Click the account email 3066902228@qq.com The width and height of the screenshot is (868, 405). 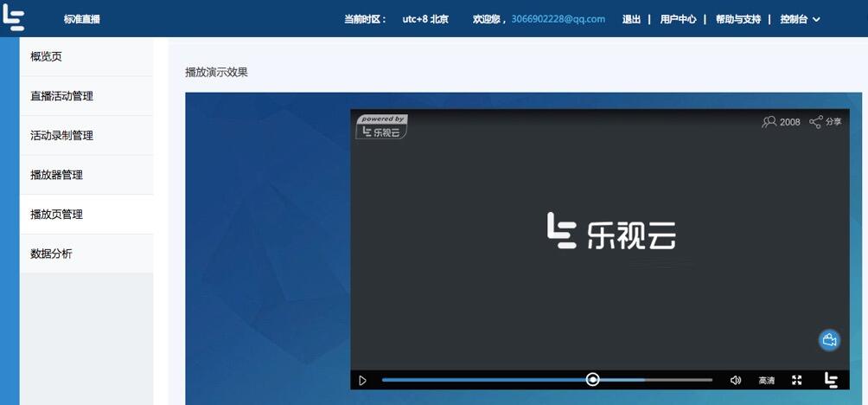click(558, 19)
